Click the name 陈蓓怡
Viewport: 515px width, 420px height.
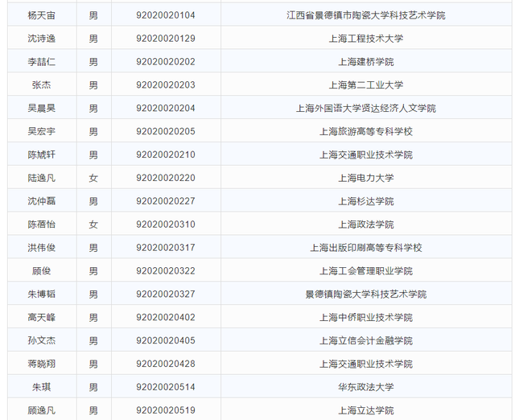pyautogui.click(x=41, y=224)
